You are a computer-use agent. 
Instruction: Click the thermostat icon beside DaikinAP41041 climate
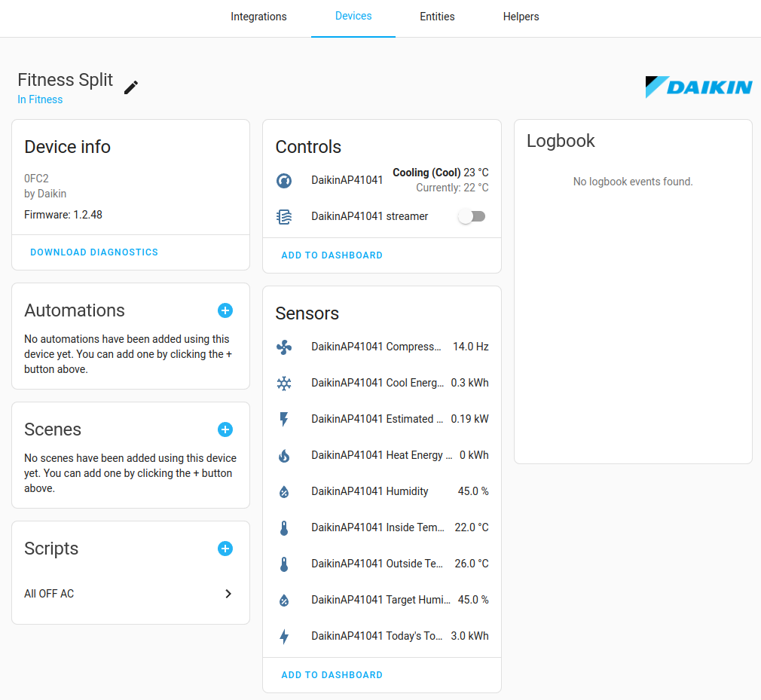pyautogui.click(x=284, y=181)
